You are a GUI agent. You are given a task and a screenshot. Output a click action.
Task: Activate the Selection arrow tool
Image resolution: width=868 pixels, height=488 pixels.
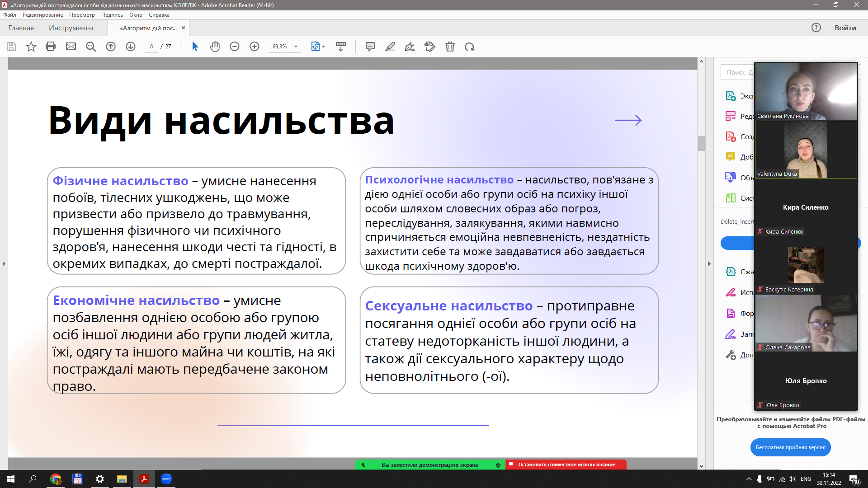click(x=195, y=47)
